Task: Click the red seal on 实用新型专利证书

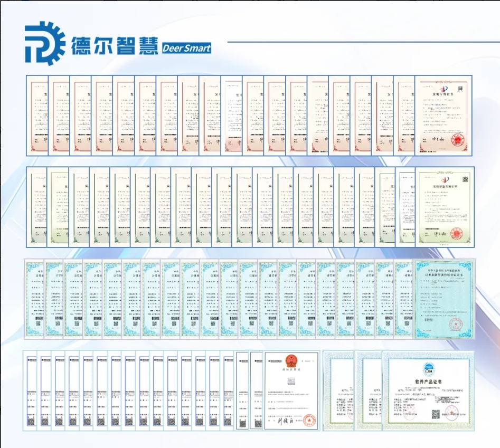Action: (457, 234)
